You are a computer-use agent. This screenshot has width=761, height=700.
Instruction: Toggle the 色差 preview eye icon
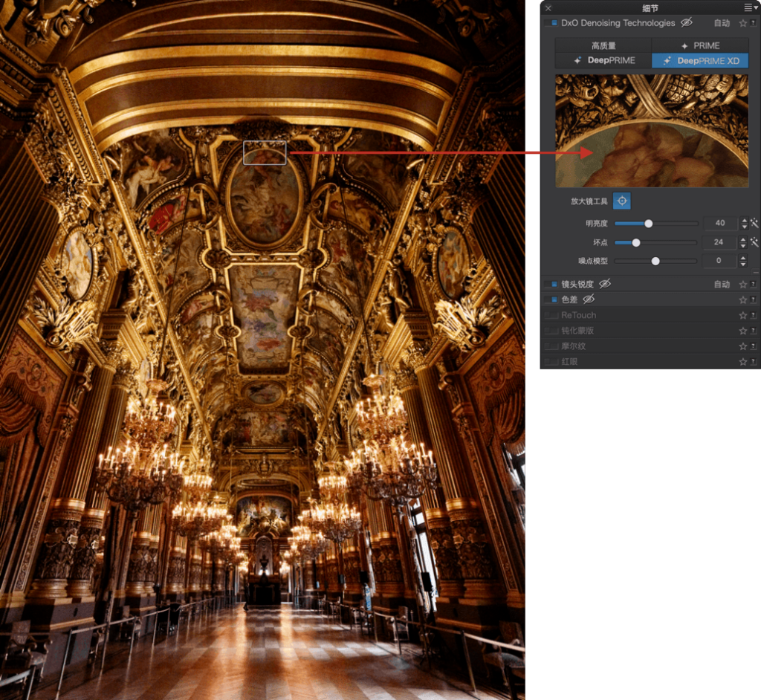(x=589, y=299)
